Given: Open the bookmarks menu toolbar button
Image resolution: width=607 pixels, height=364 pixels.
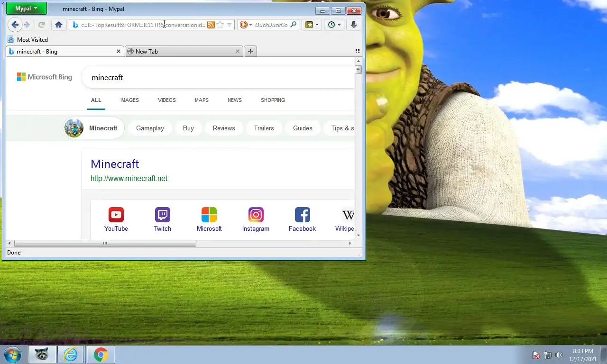Looking at the screenshot, I should pyautogui.click(x=312, y=25).
